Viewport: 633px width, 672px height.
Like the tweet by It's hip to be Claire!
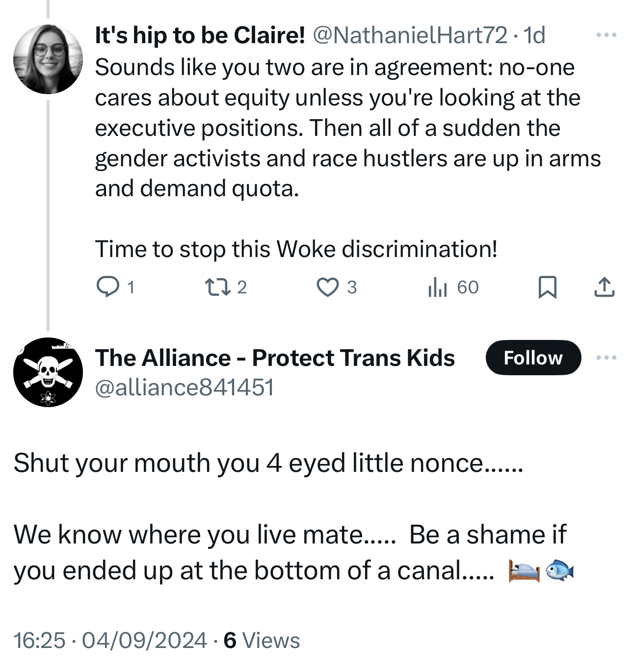[327, 287]
